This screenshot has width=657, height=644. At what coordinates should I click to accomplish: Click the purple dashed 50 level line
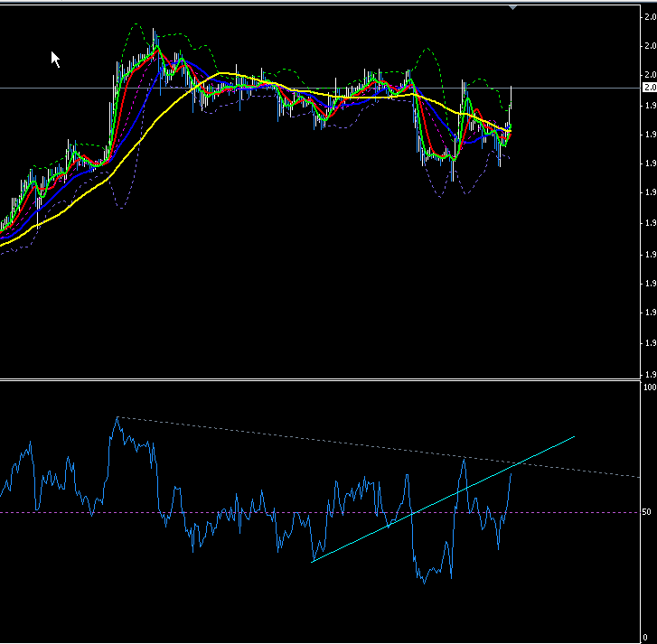tap(320, 512)
